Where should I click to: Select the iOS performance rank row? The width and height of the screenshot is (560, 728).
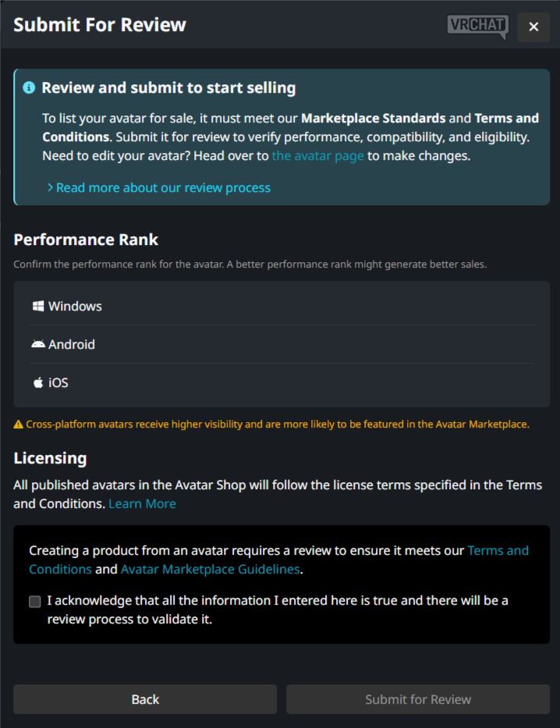[x=281, y=383]
